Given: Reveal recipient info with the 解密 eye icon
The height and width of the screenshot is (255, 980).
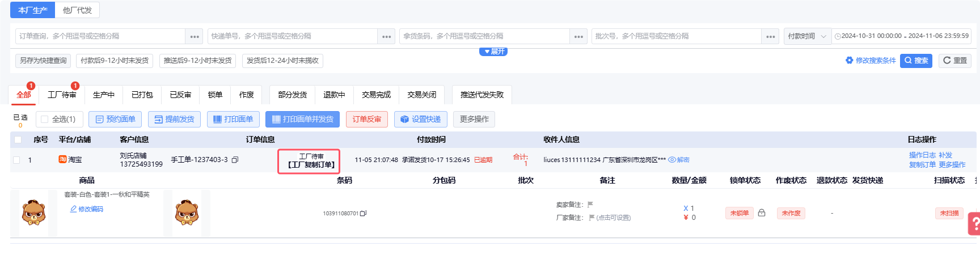Looking at the screenshot, I should 672,160.
